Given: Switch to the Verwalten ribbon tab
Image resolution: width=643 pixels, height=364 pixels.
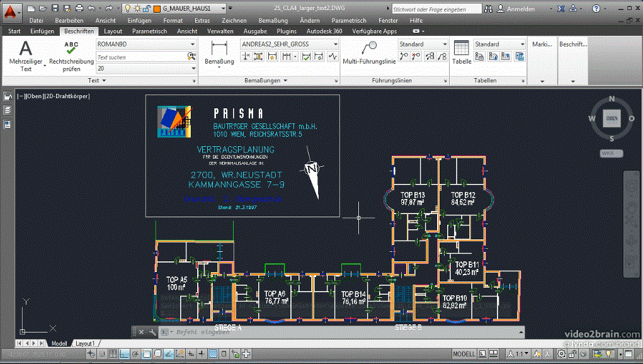Looking at the screenshot, I should [x=220, y=31].
